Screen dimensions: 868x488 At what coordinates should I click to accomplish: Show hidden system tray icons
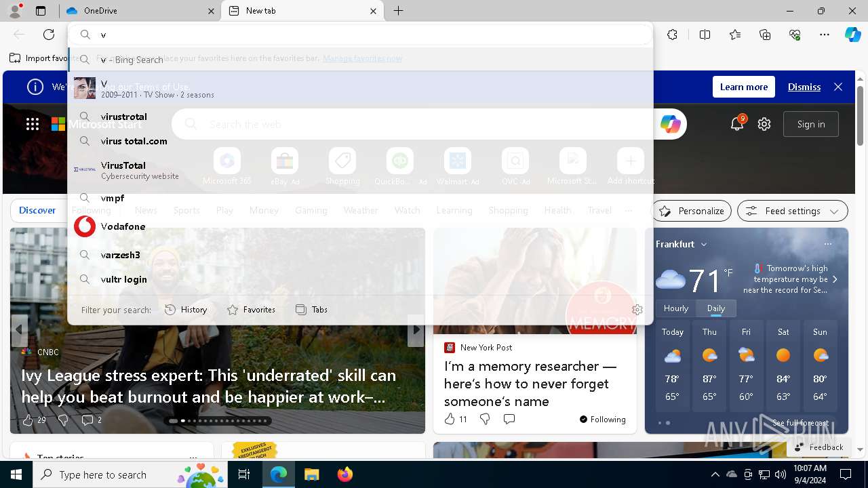pyautogui.click(x=715, y=474)
